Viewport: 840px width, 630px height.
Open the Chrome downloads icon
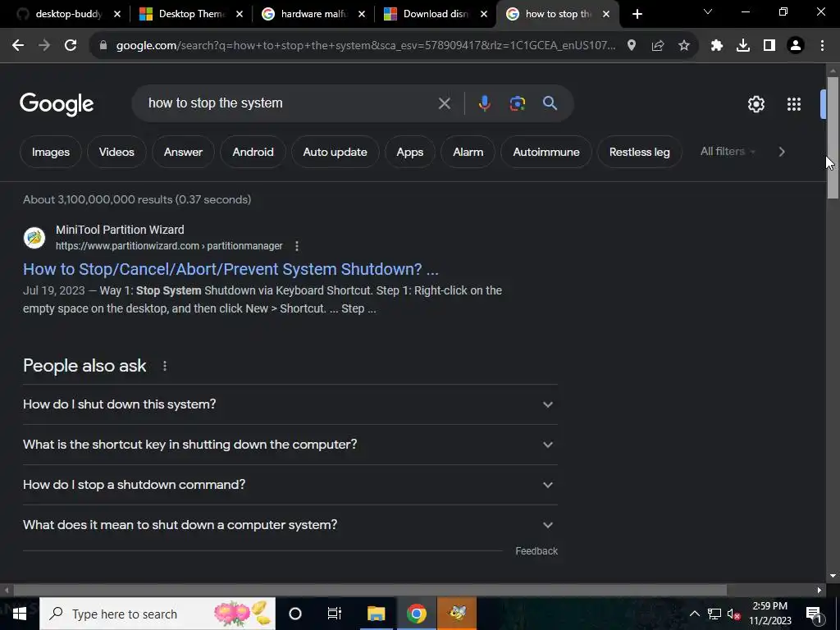coord(743,46)
